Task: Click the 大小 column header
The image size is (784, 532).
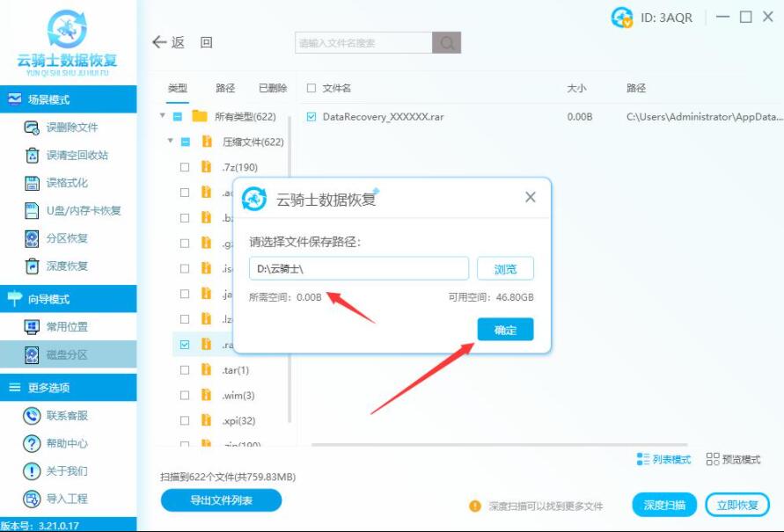Action: [576, 89]
